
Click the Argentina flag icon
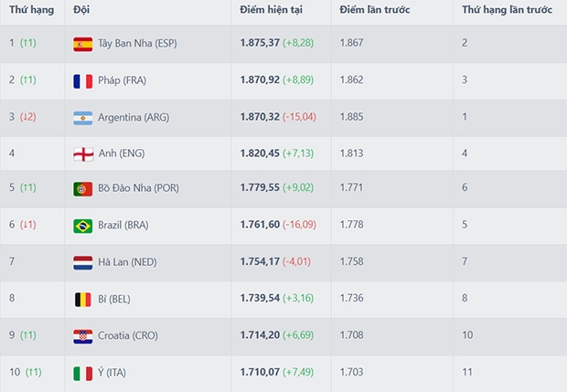[82, 117]
